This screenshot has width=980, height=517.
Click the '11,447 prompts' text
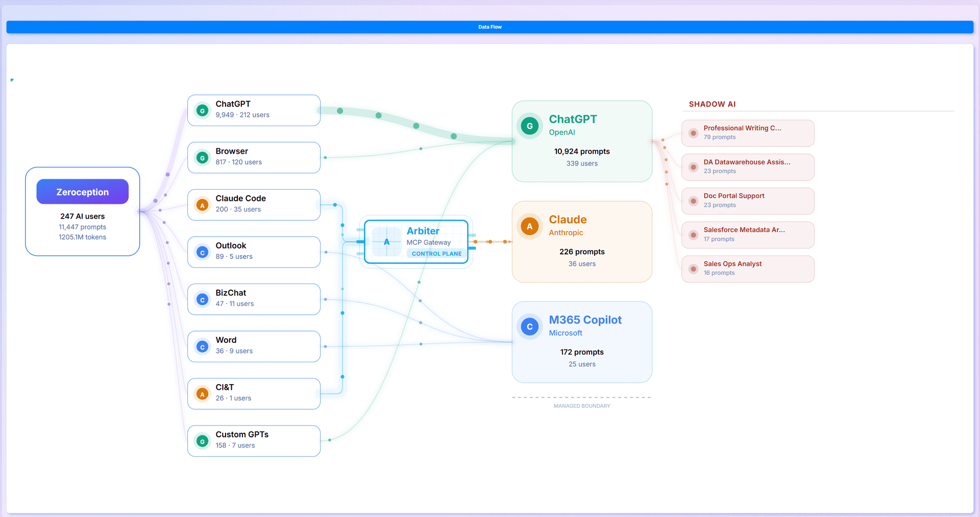(x=82, y=227)
